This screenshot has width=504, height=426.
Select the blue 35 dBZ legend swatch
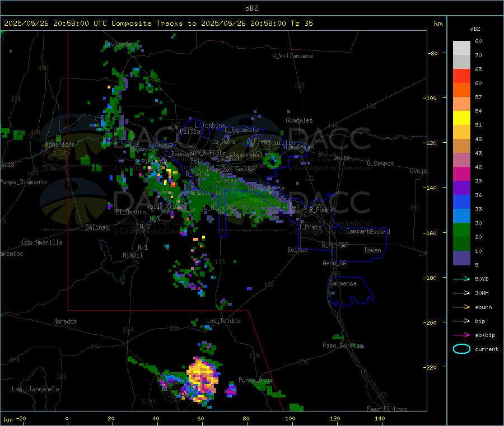tap(461, 202)
